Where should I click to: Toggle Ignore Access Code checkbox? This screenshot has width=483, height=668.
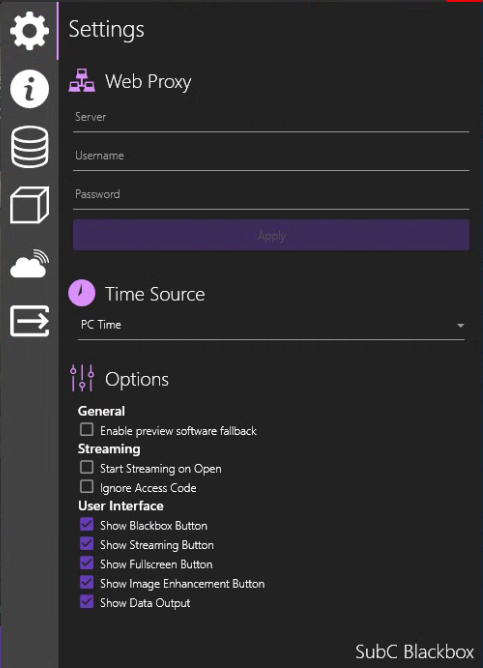point(87,487)
